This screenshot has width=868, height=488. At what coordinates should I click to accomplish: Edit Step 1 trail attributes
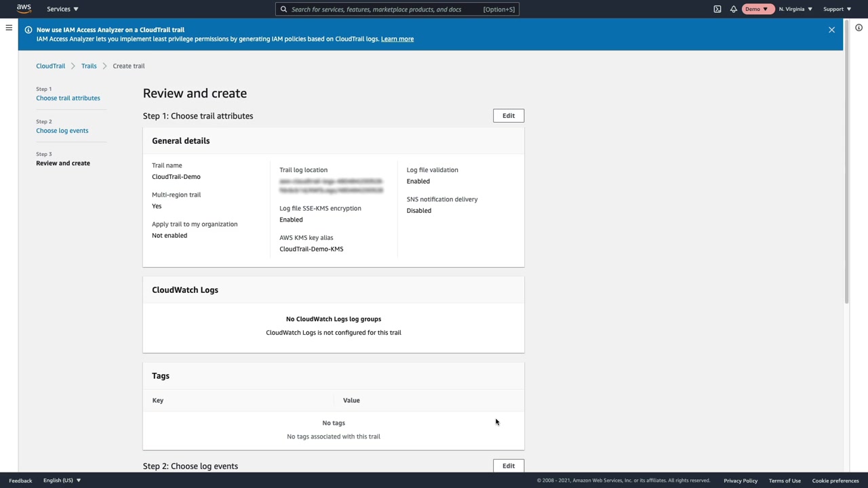click(509, 116)
